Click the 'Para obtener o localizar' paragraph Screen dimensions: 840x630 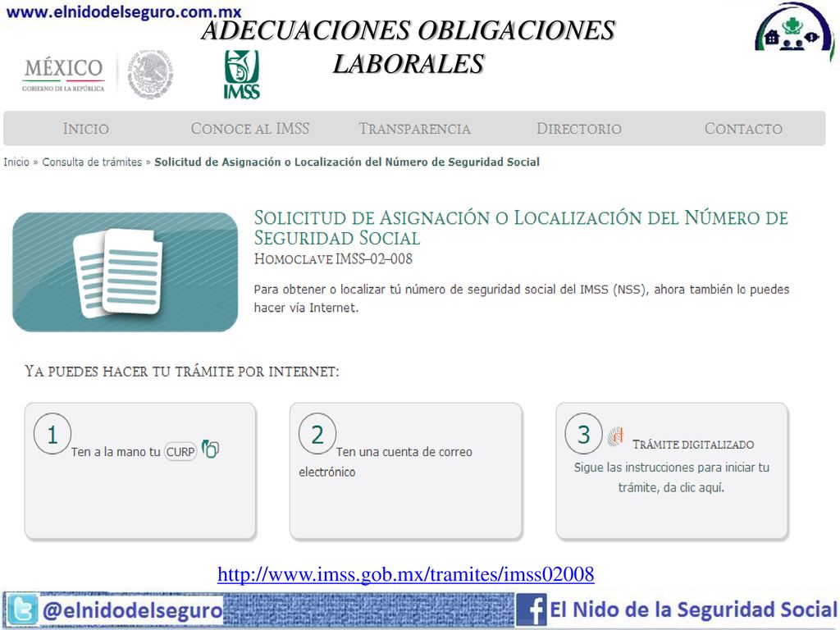[x=521, y=299]
